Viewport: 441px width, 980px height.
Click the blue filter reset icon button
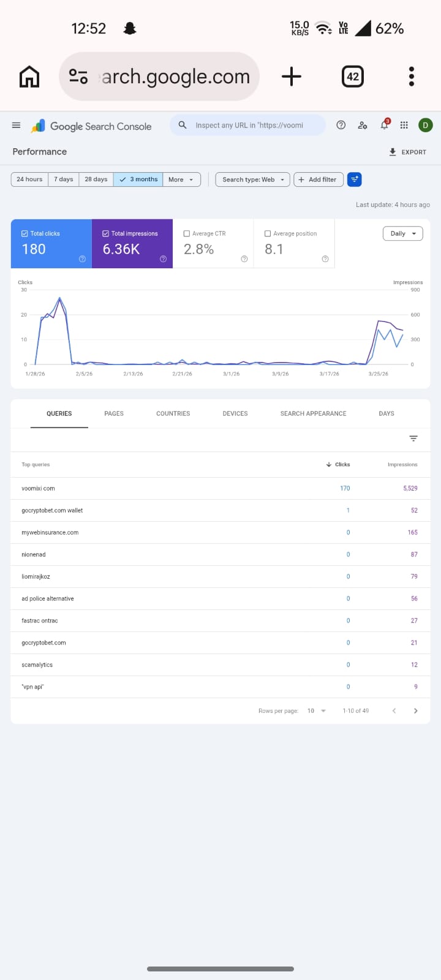click(x=354, y=179)
